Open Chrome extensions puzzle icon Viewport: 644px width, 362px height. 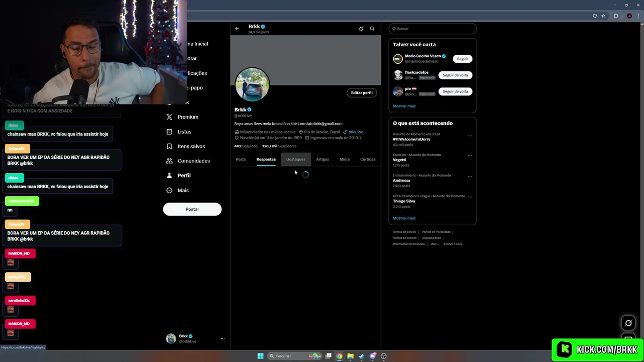point(616,16)
